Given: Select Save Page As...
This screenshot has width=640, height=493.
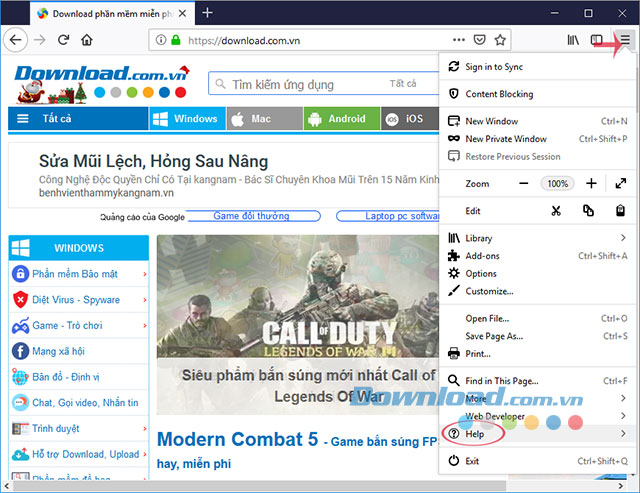Looking at the screenshot, I should coord(537,336).
